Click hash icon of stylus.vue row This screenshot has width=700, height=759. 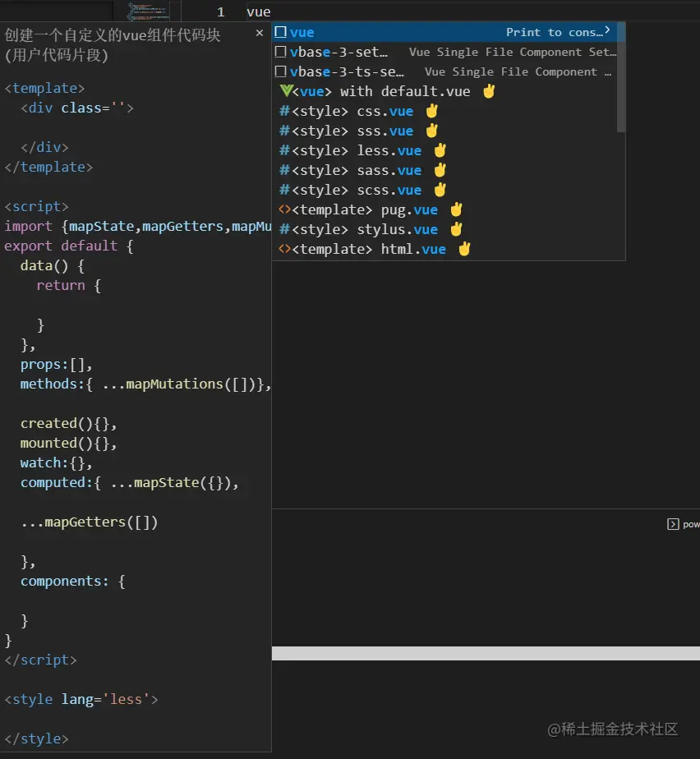(284, 229)
